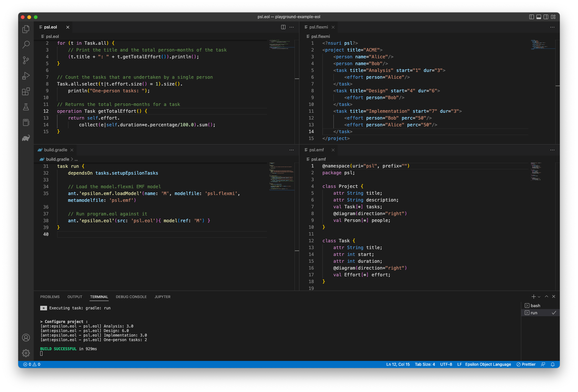Toggle the primary sidebar layout button
Viewport: 578px width, 392px height.
click(x=531, y=17)
